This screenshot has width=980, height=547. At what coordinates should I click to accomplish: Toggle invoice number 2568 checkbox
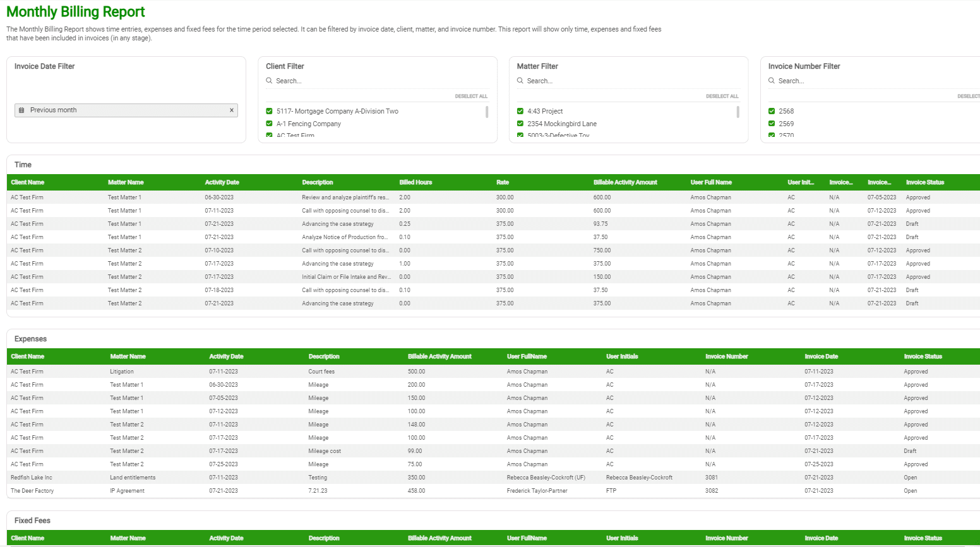(772, 111)
